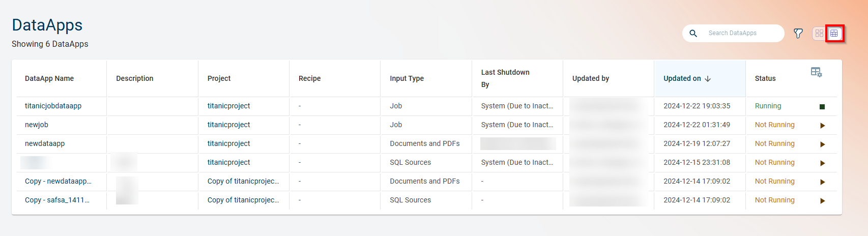Screen dimensions: 868x236
Task: Stop the running titanicjobdataapp
Action: click(x=822, y=107)
